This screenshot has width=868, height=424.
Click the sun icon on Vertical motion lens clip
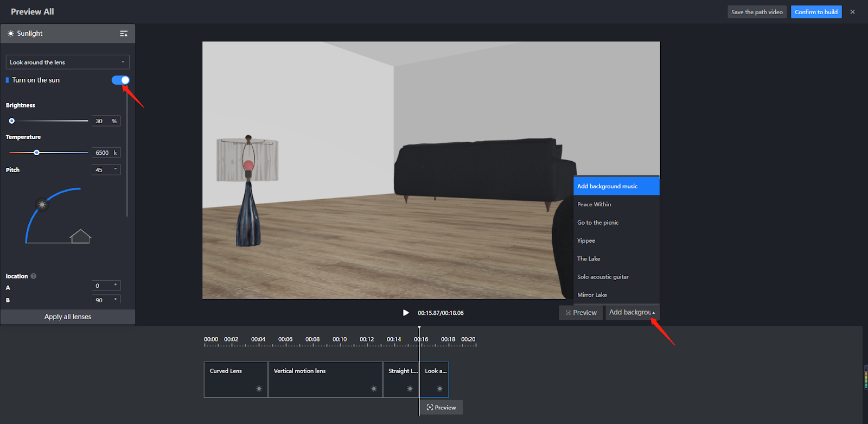(374, 389)
